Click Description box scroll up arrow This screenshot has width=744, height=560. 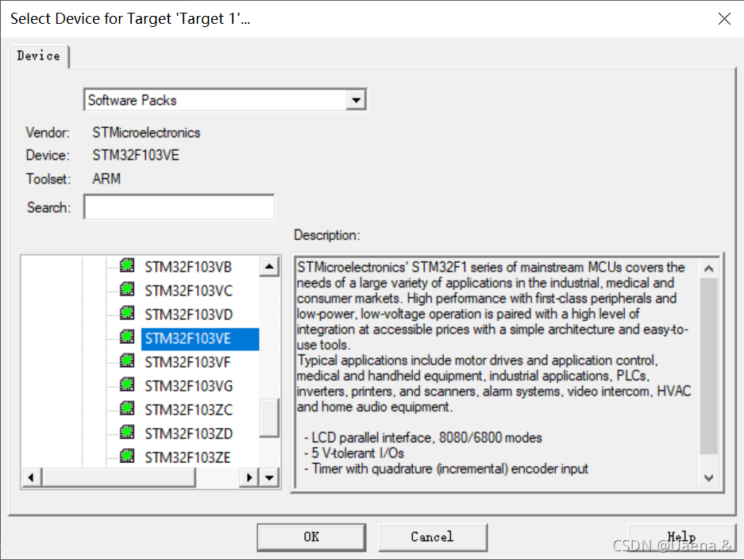click(709, 268)
